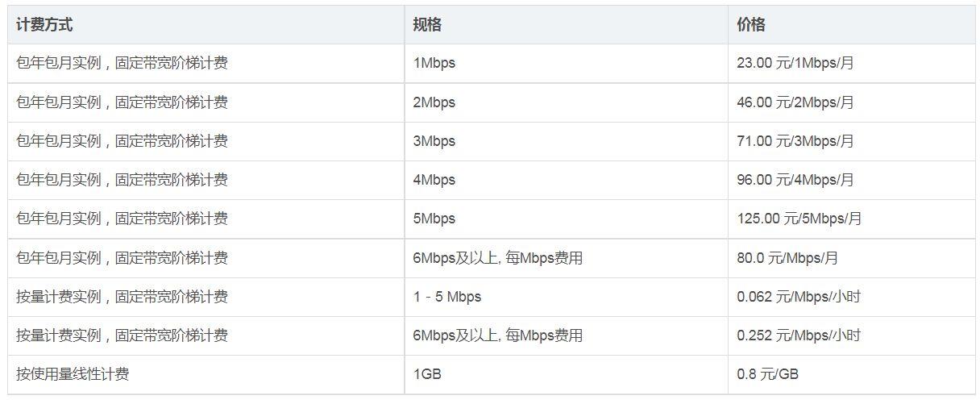Click the 0.8 元/GB price cell
Screen dimensions: 980x400
click(851, 374)
